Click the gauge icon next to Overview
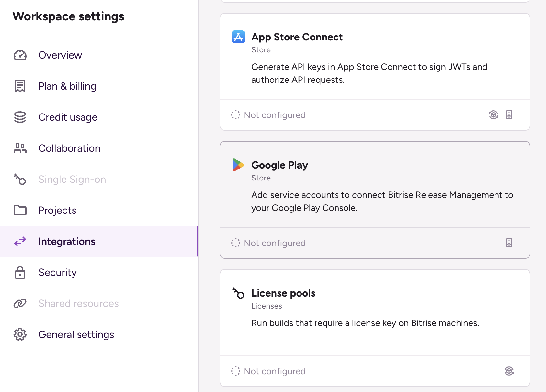The width and height of the screenshot is (546, 392). [x=20, y=55]
